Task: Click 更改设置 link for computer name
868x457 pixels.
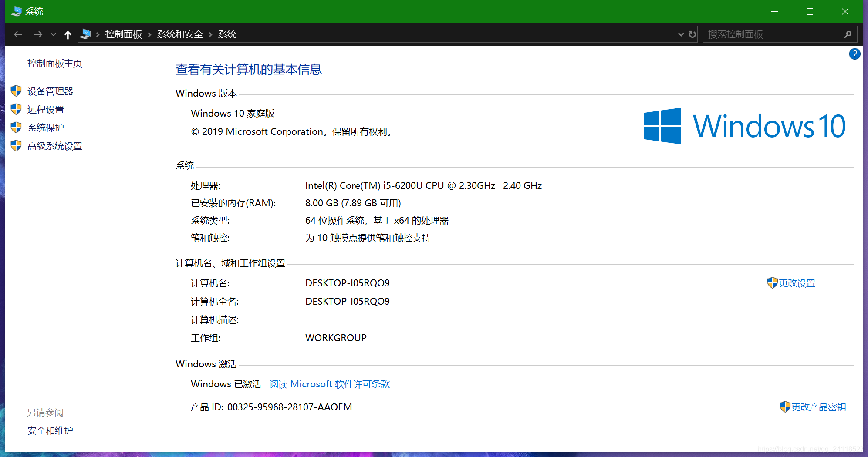Action: 797,283
